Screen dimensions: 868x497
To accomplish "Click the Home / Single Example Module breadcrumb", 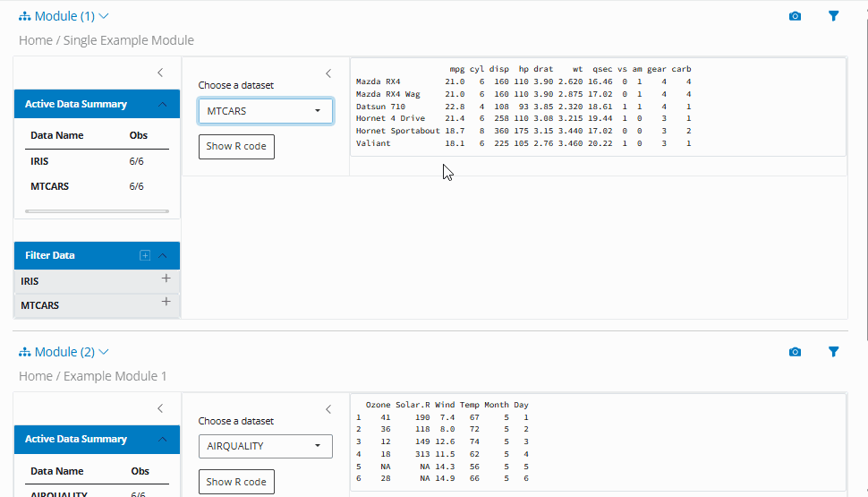I will 106,40.
